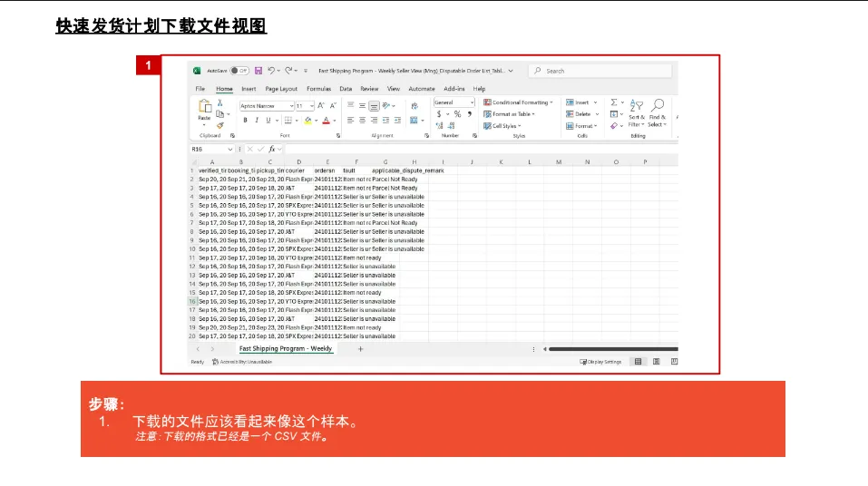
Task: Click the Excel Search box
Action: click(x=600, y=71)
